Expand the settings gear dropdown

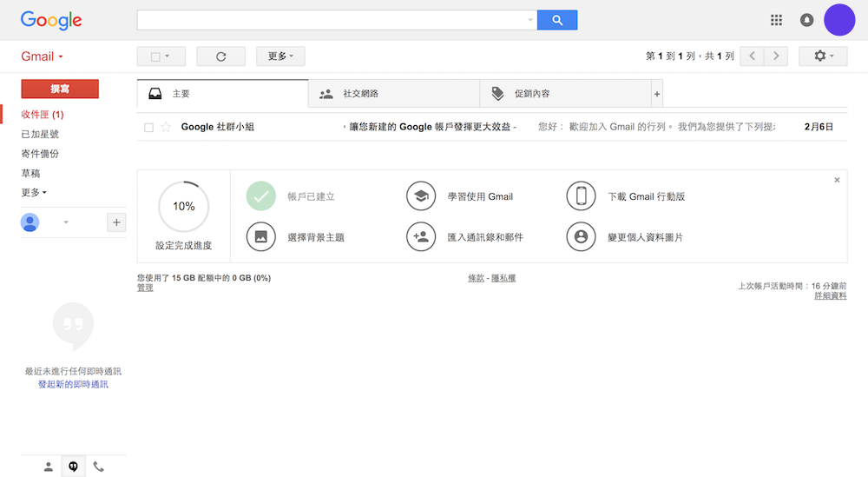coord(822,56)
